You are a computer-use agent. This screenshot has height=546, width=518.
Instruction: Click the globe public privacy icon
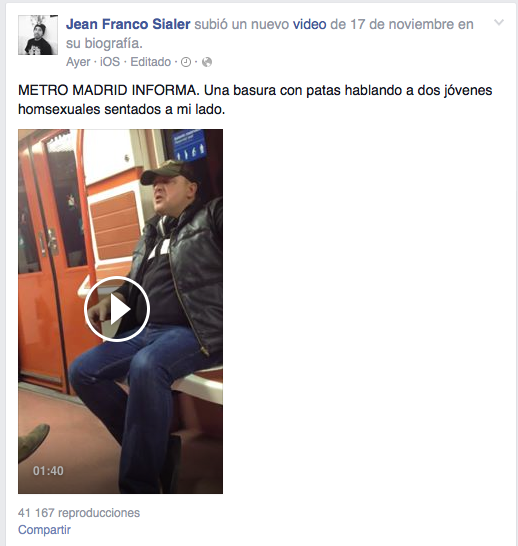[x=207, y=62]
